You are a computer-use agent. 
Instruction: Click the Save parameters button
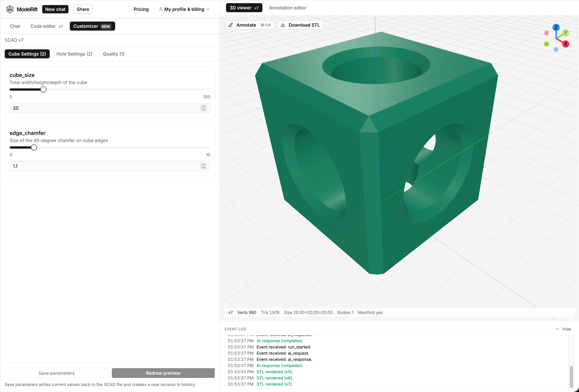point(56,373)
